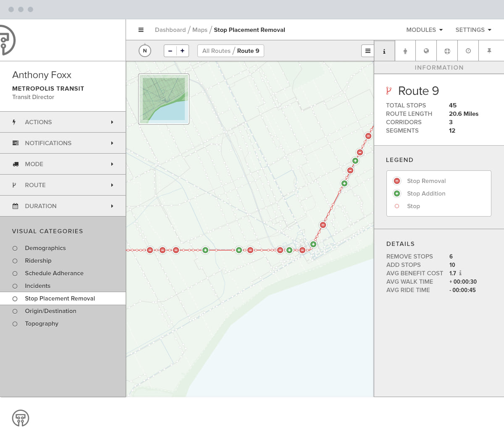The height and width of the screenshot is (439, 504).
Task: Open the DURATION menu item label
Action: 41,206
